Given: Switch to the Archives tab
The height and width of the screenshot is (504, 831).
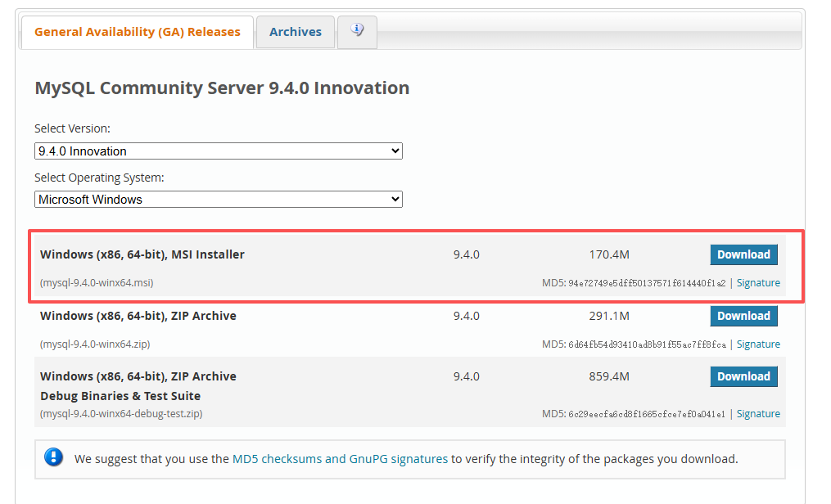Looking at the screenshot, I should pos(296,32).
